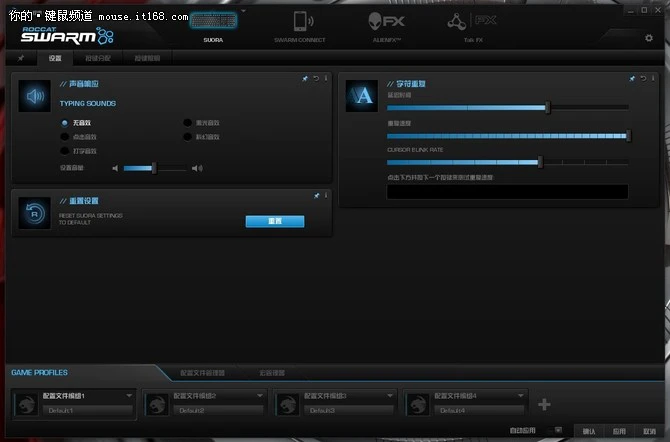This screenshot has height=442, width=670.
Task: Open settings via the top-right gear icon
Action: click(x=648, y=37)
